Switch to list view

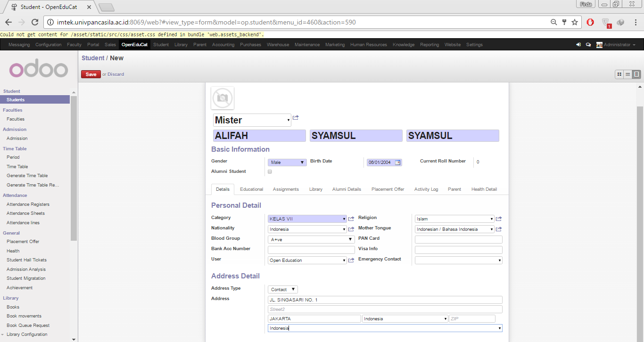point(628,74)
